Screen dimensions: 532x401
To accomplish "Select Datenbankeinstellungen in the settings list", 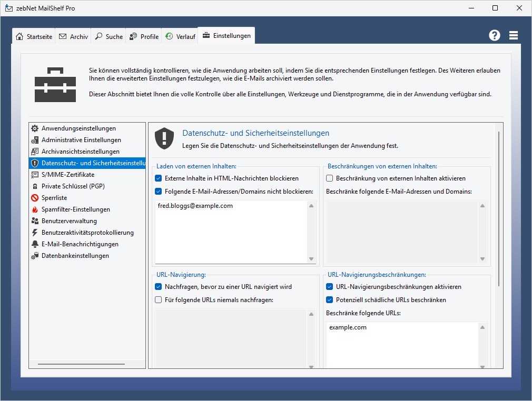I will (75, 256).
